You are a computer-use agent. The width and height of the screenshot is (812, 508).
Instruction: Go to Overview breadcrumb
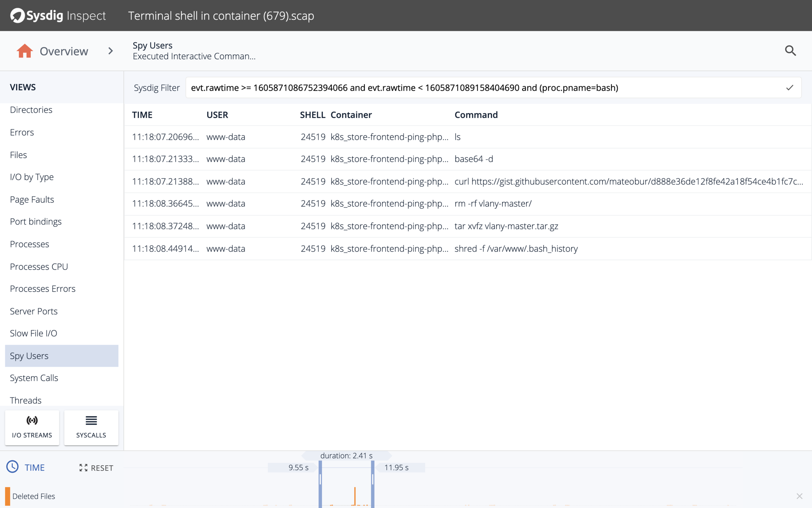64,51
